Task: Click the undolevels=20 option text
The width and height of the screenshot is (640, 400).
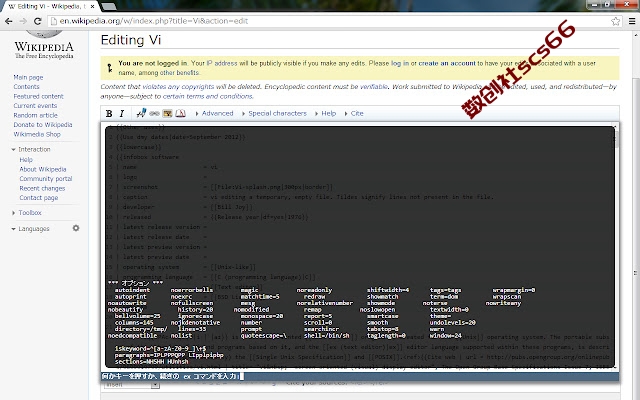Action: [453, 322]
